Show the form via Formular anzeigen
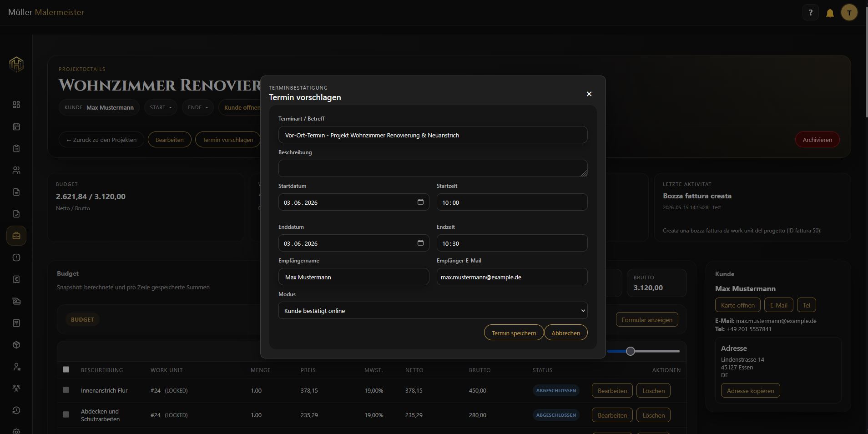868x434 pixels. point(647,319)
